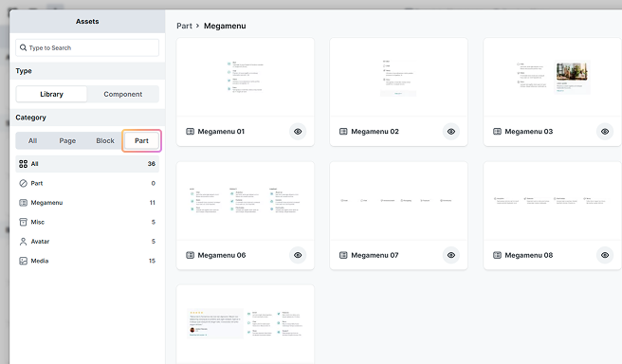Click the Megamenu breadcrumb label
The width and height of the screenshot is (622, 364).
tap(225, 26)
